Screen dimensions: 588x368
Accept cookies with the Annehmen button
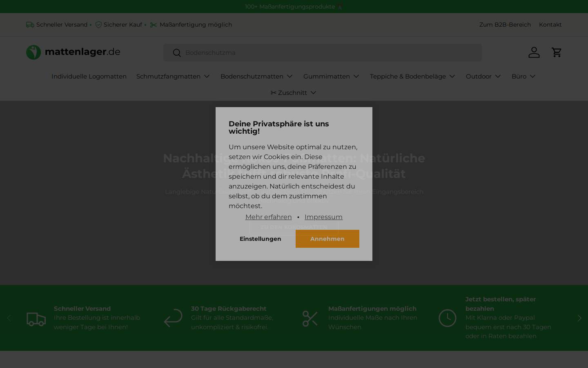pos(327,239)
